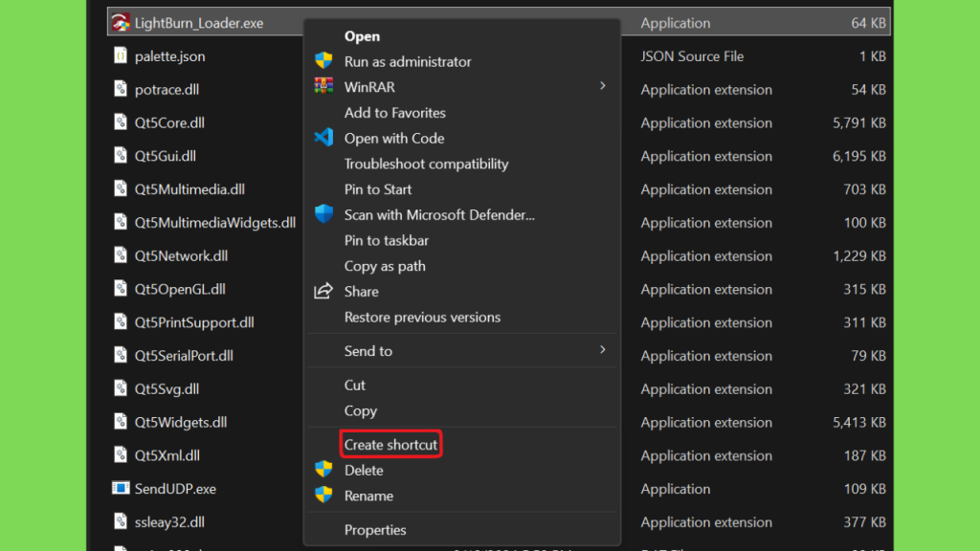Click the Qt5Svg.dll file icon
Screen dimensions: 980x551
[x=121, y=388]
